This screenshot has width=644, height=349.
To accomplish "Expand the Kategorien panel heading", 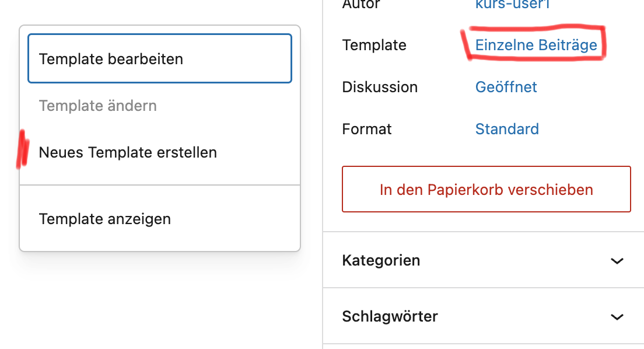I will point(381,260).
